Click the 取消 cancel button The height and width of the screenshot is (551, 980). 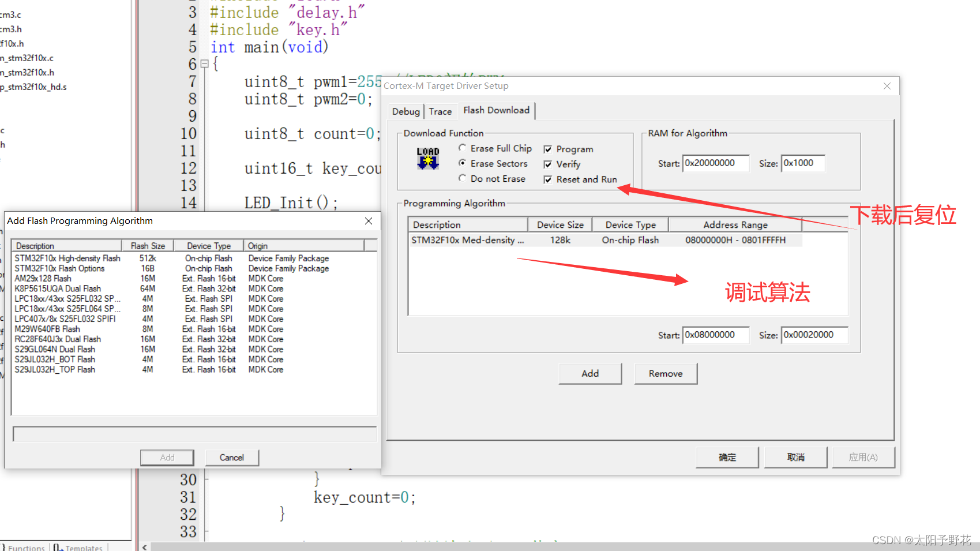pos(796,457)
